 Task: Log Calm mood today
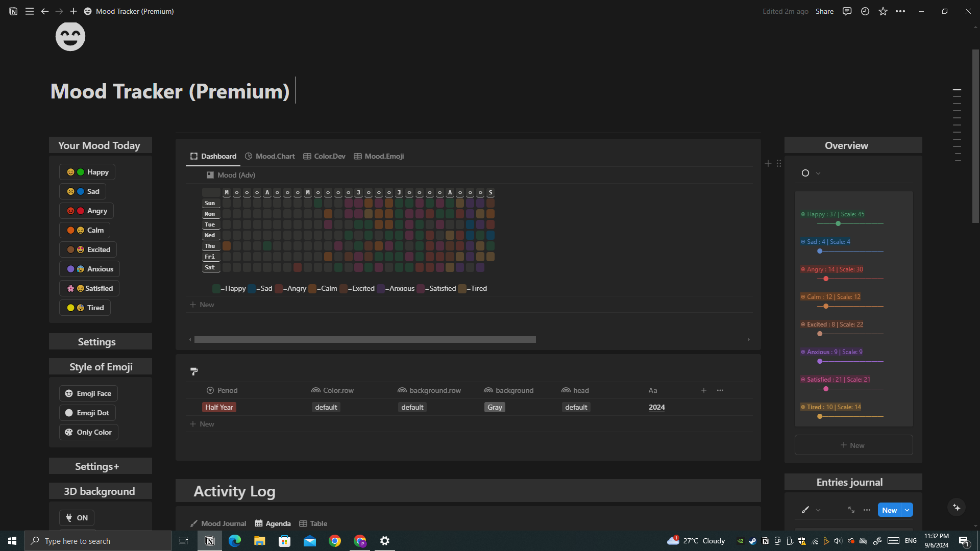click(x=85, y=230)
